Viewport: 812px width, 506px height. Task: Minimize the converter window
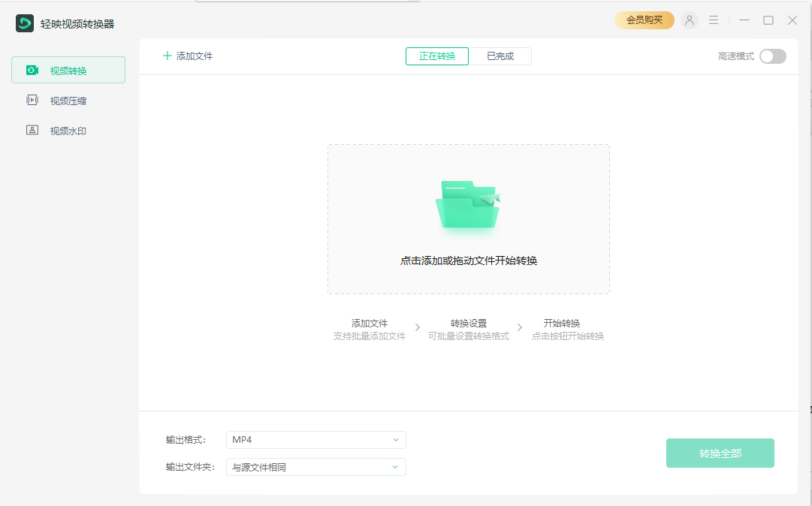744,20
